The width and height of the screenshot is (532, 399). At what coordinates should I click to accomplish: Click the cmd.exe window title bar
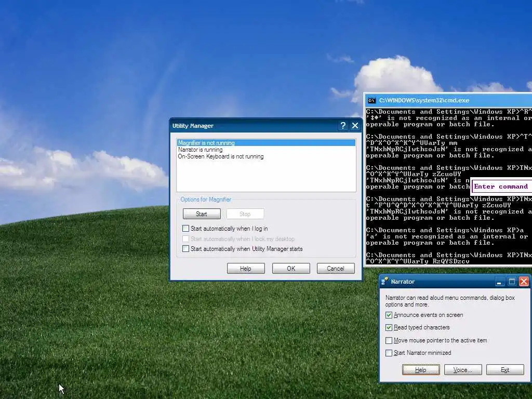pos(448,100)
